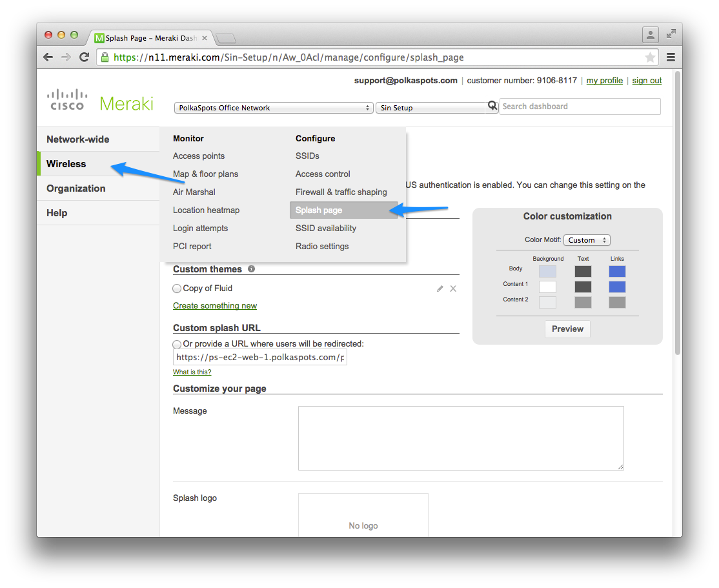This screenshot has width=719, height=588.
Task: Choose Map & floor plans
Action: tap(205, 174)
